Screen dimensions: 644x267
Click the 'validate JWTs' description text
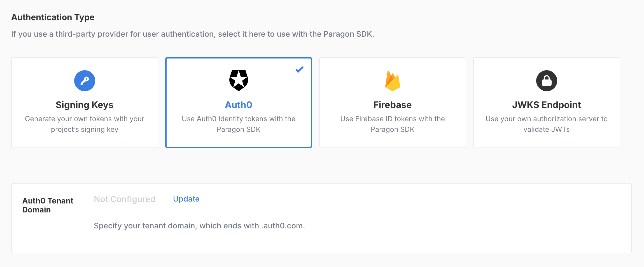[547, 124]
